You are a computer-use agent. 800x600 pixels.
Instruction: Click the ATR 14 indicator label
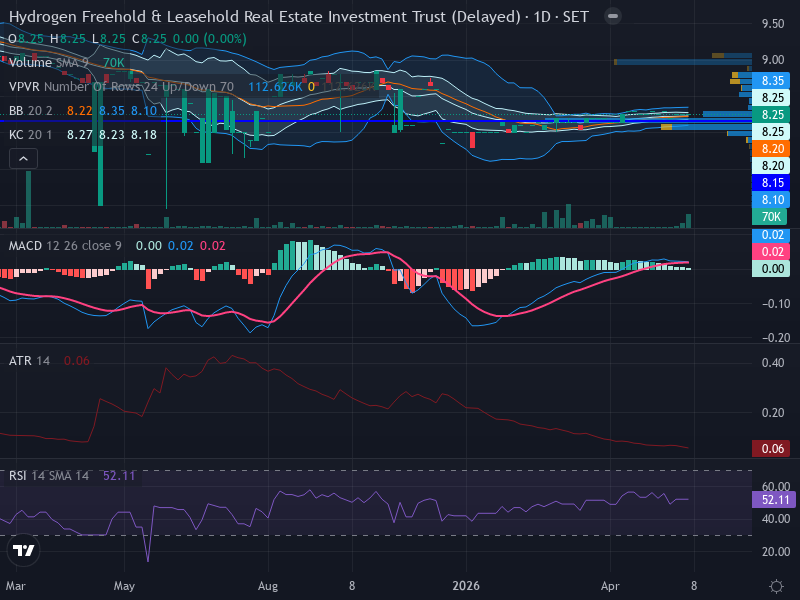point(30,361)
